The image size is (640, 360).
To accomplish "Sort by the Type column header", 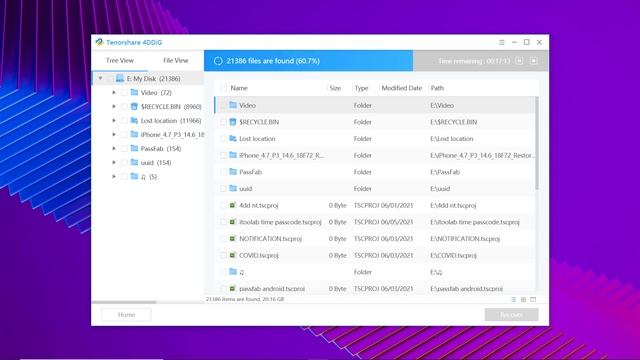I will (361, 88).
